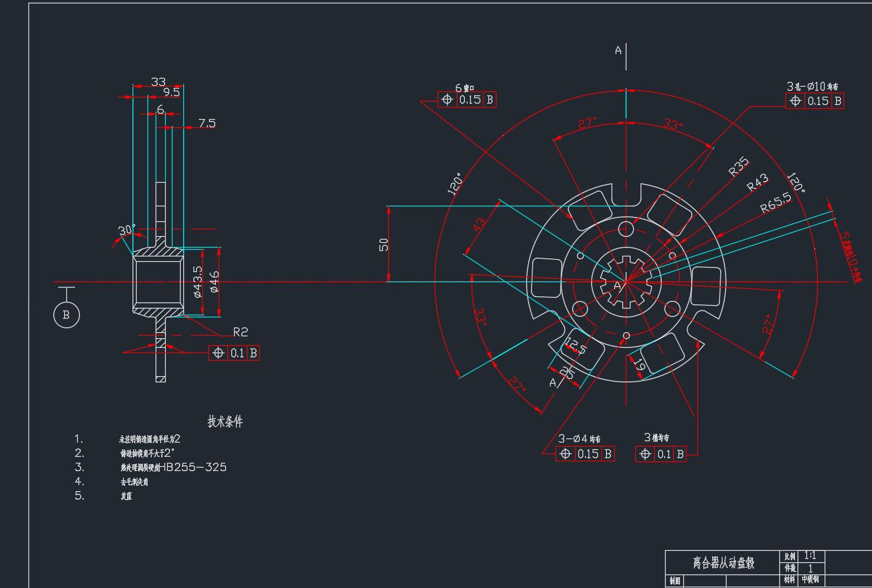Select the 1:1 scale value in title block
This screenshot has width=872, height=588.
click(x=810, y=556)
